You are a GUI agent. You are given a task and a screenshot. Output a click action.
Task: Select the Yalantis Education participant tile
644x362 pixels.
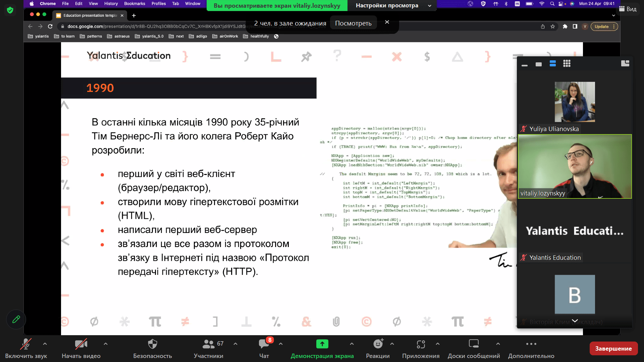pyautogui.click(x=575, y=231)
